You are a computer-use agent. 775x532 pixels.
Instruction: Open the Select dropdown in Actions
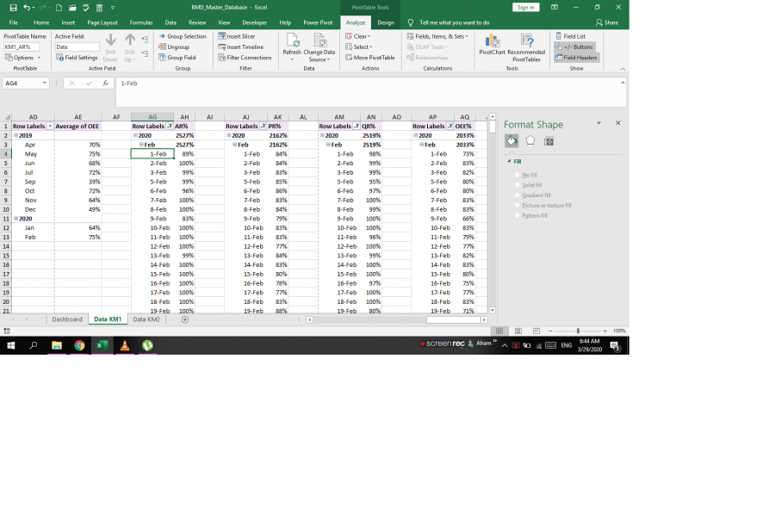click(359, 47)
